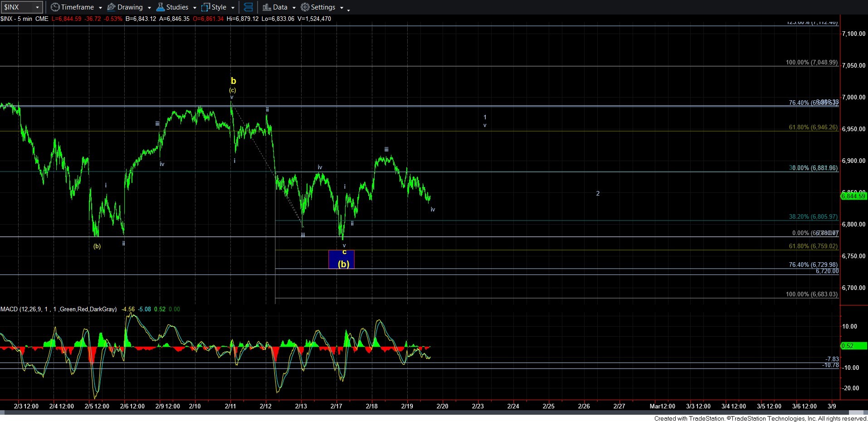Expand the $INX symbol dropdown arrow
The height and width of the screenshot is (422, 868).
pos(37,7)
